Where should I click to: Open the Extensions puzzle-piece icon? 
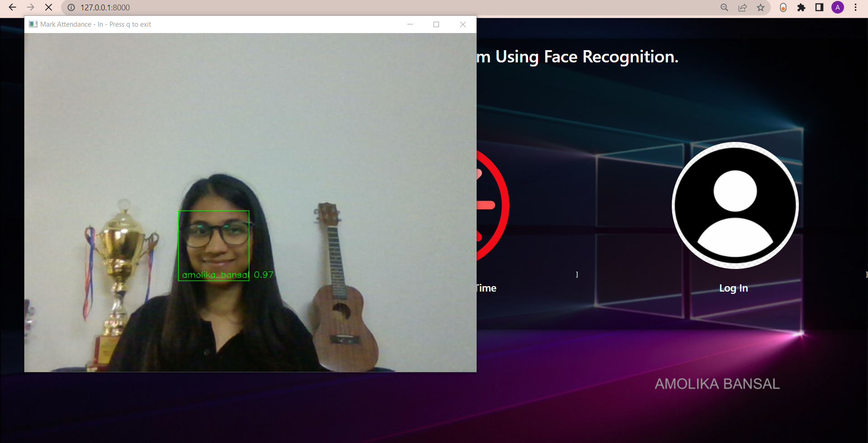(802, 8)
